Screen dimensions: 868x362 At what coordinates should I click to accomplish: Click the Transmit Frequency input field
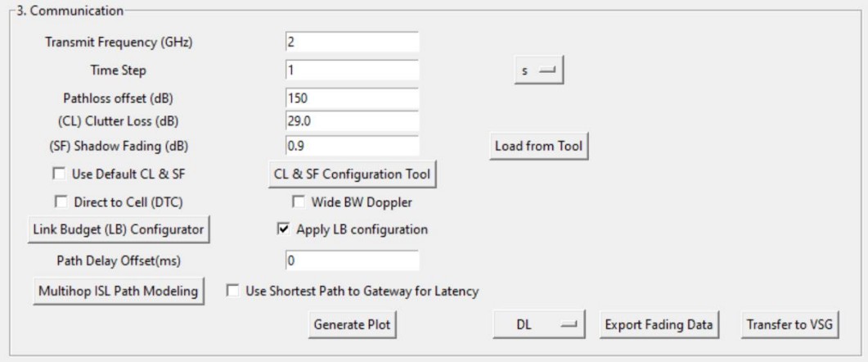click(x=352, y=43)
